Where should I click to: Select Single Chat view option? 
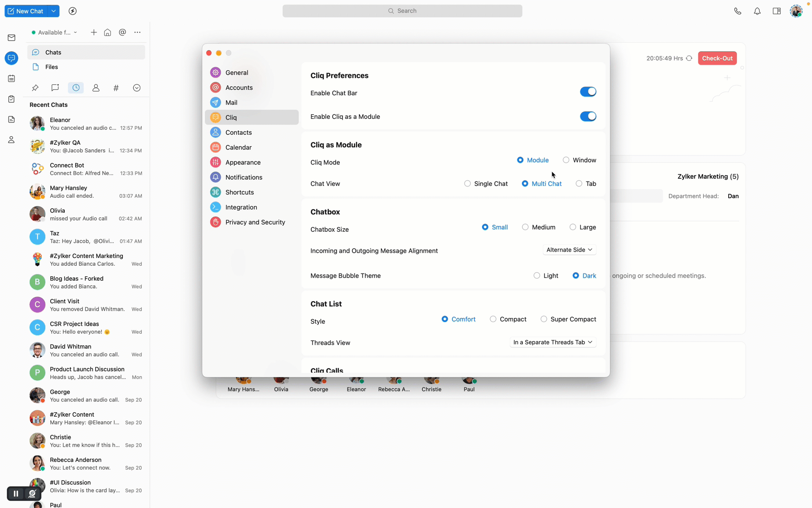(x=486, y=184)
